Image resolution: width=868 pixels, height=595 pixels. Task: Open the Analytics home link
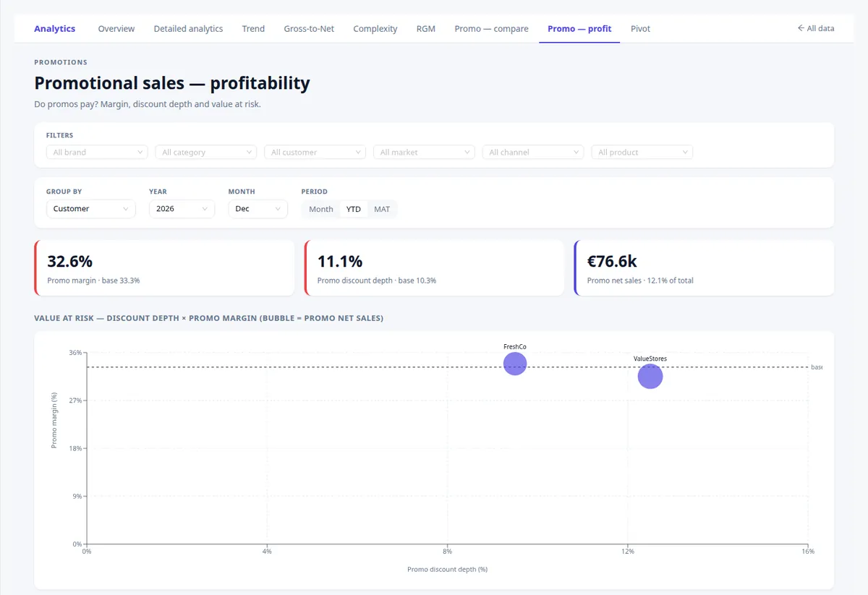pyautogui.click(x=55, y=28)
